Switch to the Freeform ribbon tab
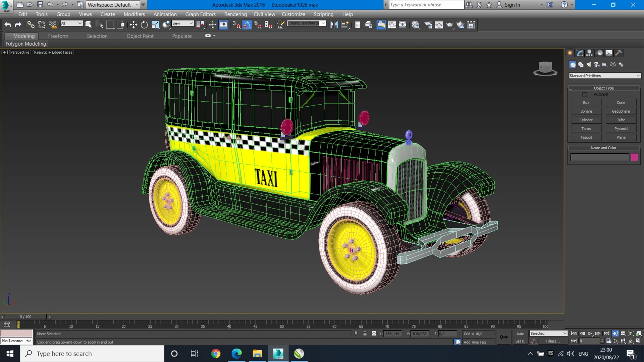The width and height of the screenshot is (644, 362). (58, 36)
